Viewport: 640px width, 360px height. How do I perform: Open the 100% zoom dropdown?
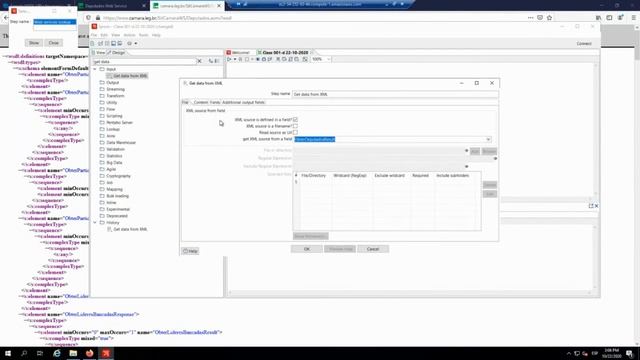(329, 59)
